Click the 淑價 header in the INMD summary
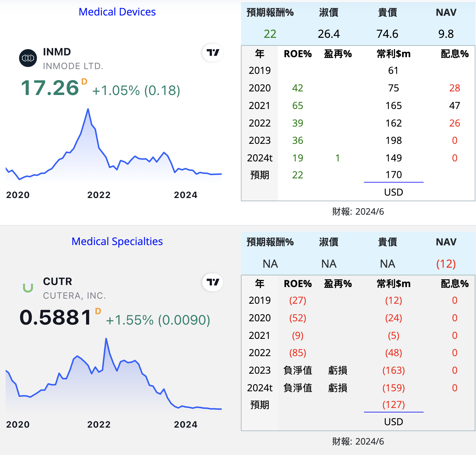 329,13
